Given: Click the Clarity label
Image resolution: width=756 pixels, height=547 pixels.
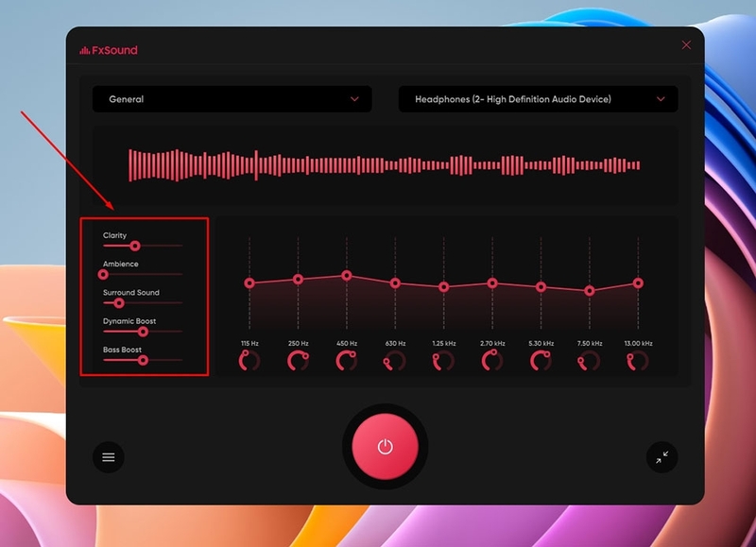Looking at the screenshot, I should coord(114,235).
